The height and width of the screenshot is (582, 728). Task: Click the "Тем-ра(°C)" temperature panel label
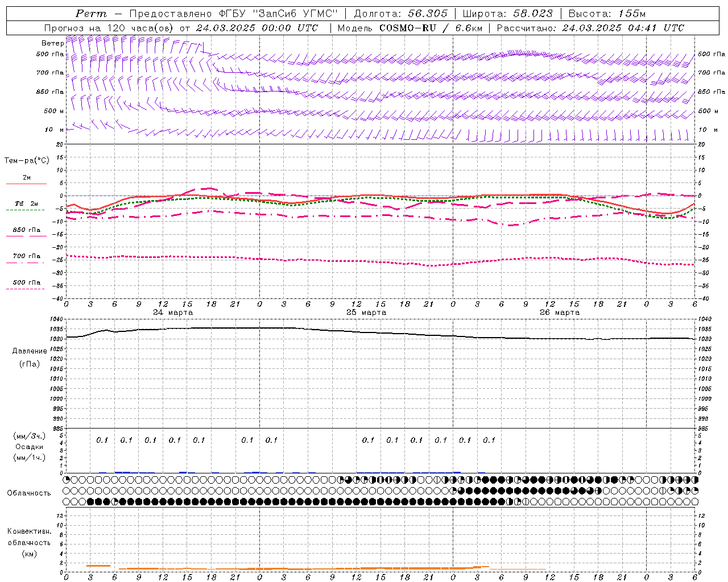[27, 161]
